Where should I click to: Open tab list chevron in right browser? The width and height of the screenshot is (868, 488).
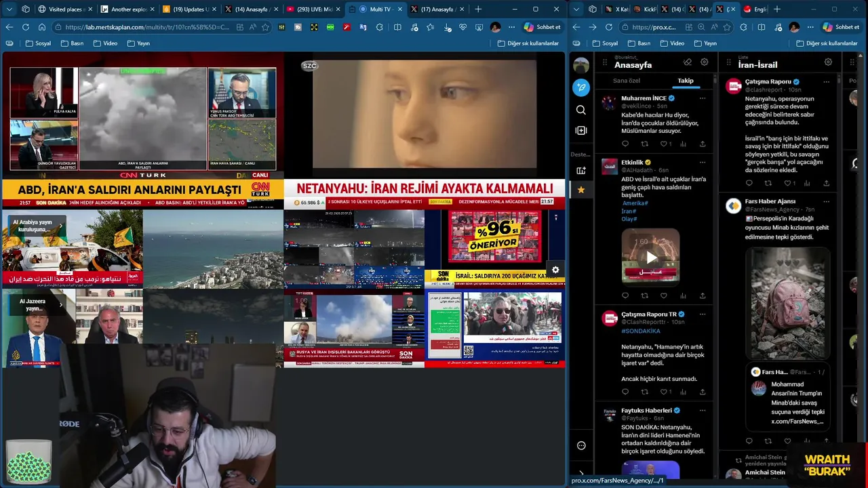pos(576,9)
